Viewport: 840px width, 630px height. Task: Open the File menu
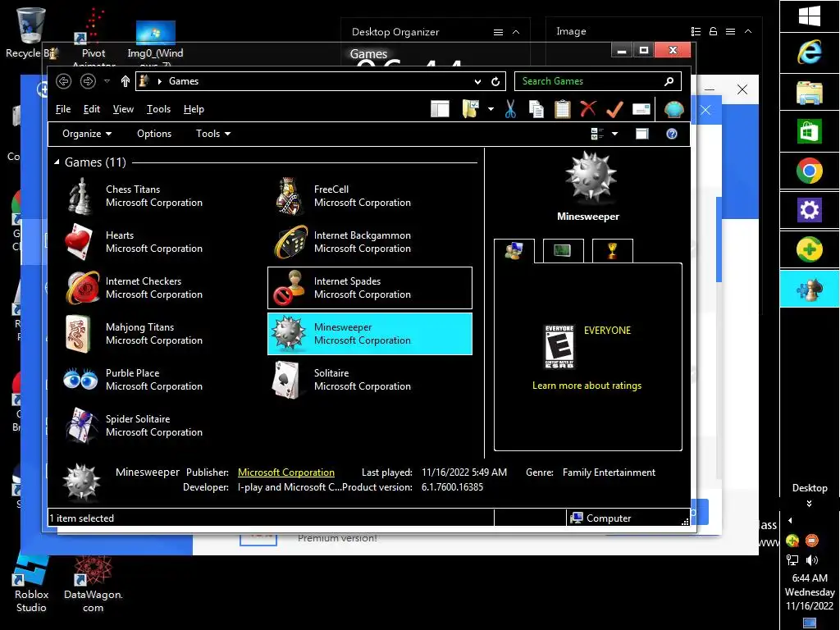pos(63,109)
